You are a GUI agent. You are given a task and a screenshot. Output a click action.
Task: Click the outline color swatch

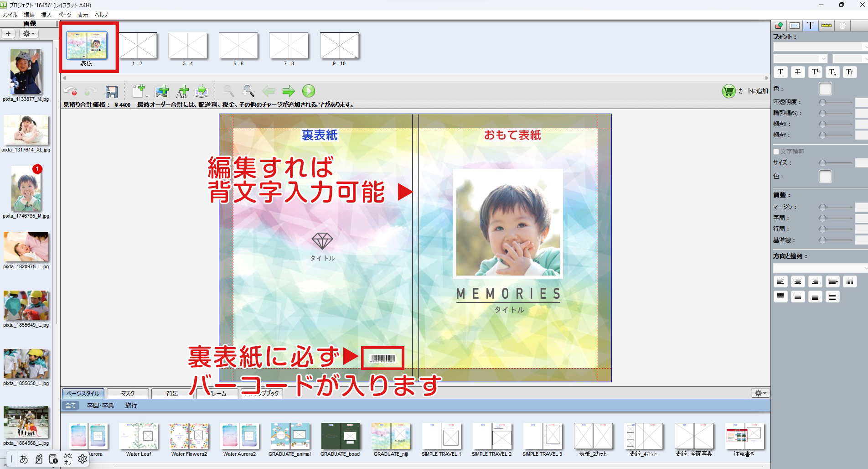tap(825, 176)
